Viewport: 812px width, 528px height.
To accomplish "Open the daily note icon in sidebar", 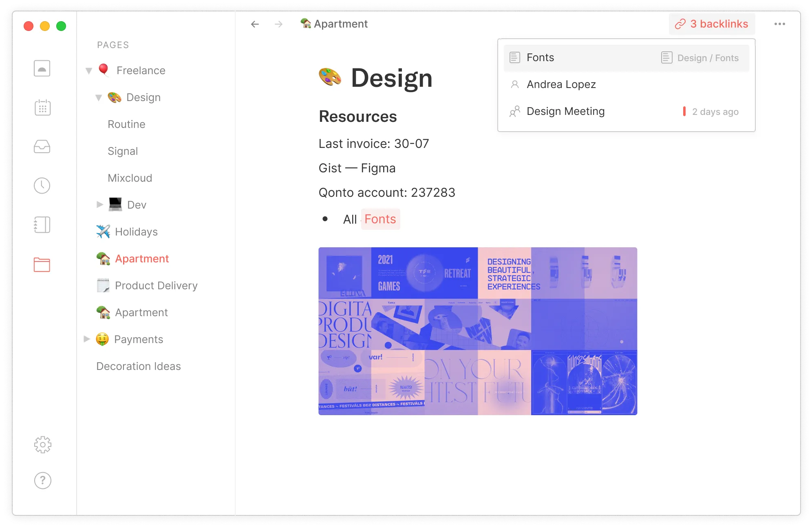I will (42, 68).
